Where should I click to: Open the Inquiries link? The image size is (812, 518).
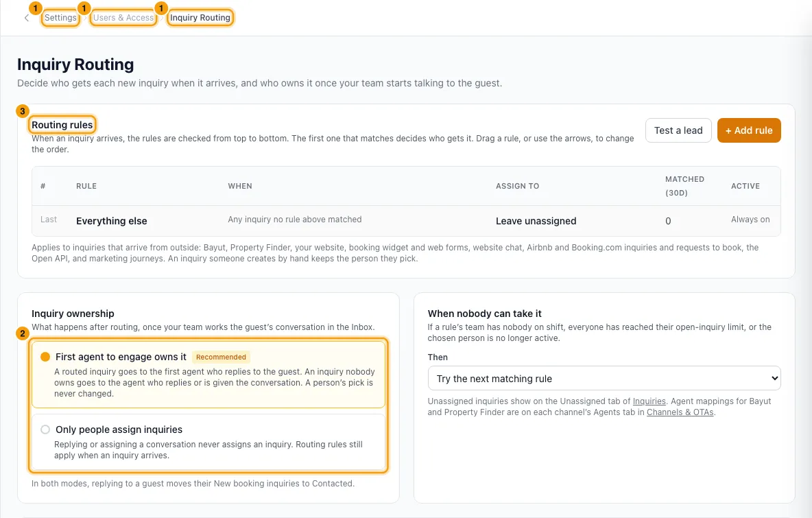[x=649, y=401]
